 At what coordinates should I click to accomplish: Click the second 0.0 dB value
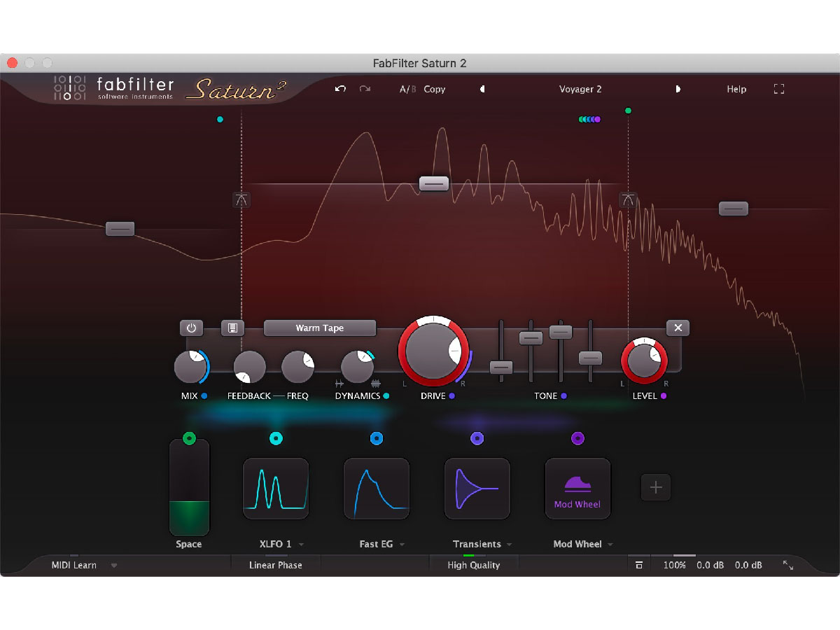point(748,565)
